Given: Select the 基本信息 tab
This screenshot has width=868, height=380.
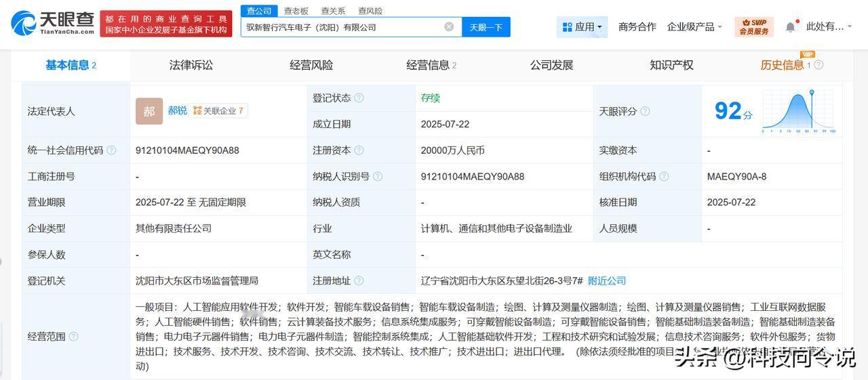Looking at the screenshot, I should 71,65.
